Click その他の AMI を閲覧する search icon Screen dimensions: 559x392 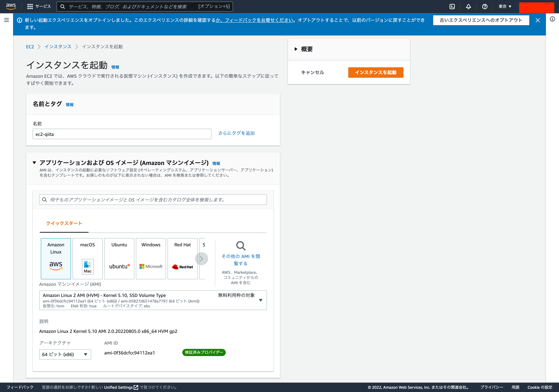point(241,246)
